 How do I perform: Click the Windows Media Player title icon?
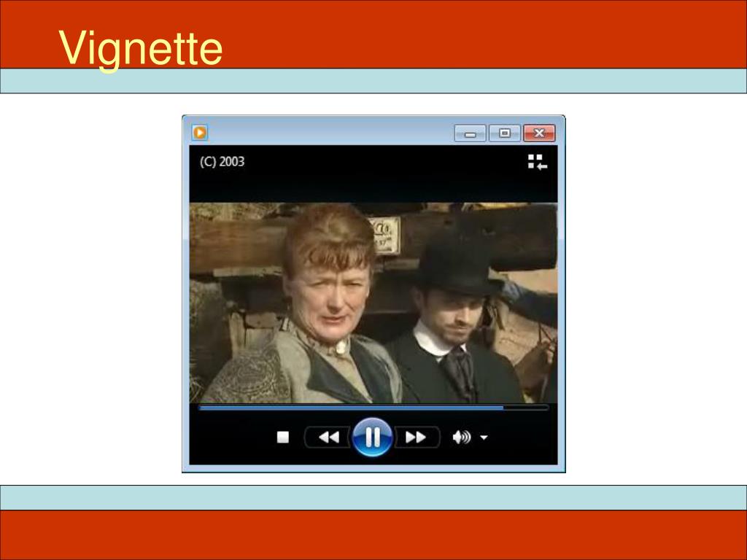[200, 133]
